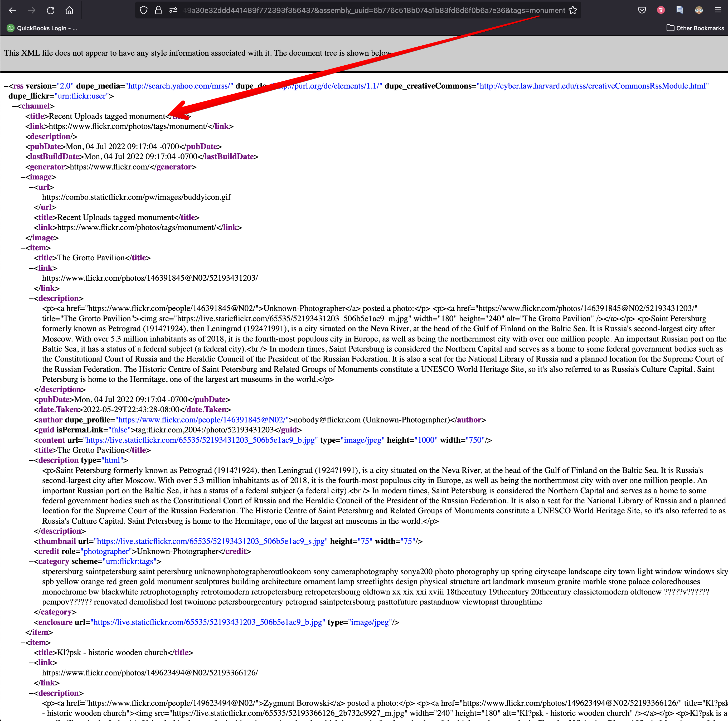
Task: Open QuickBooks Login bookmark
Action: click(42, 28)
